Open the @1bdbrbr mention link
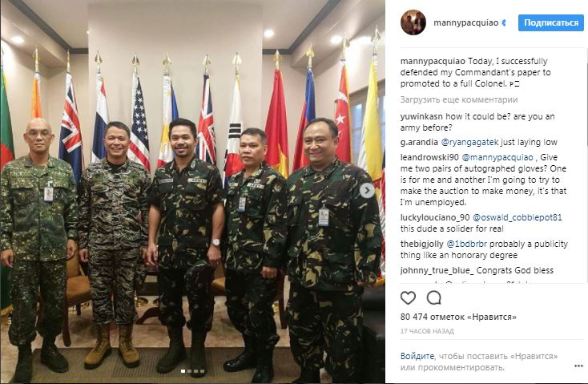Screen dimensions: 588x384 pos(466,244)
